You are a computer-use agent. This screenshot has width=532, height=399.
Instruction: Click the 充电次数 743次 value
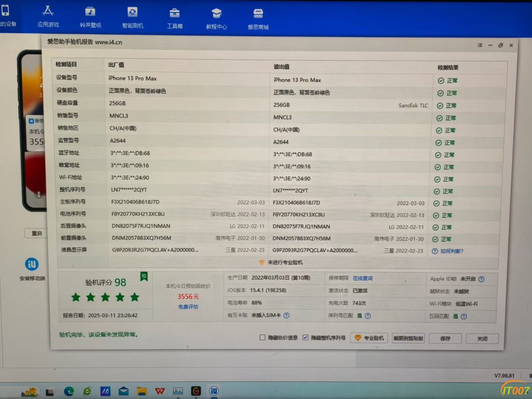pos(359,303)
